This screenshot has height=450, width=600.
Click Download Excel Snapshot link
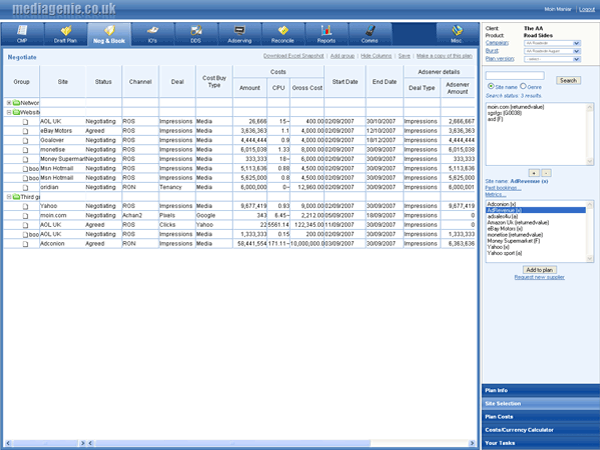293,56
